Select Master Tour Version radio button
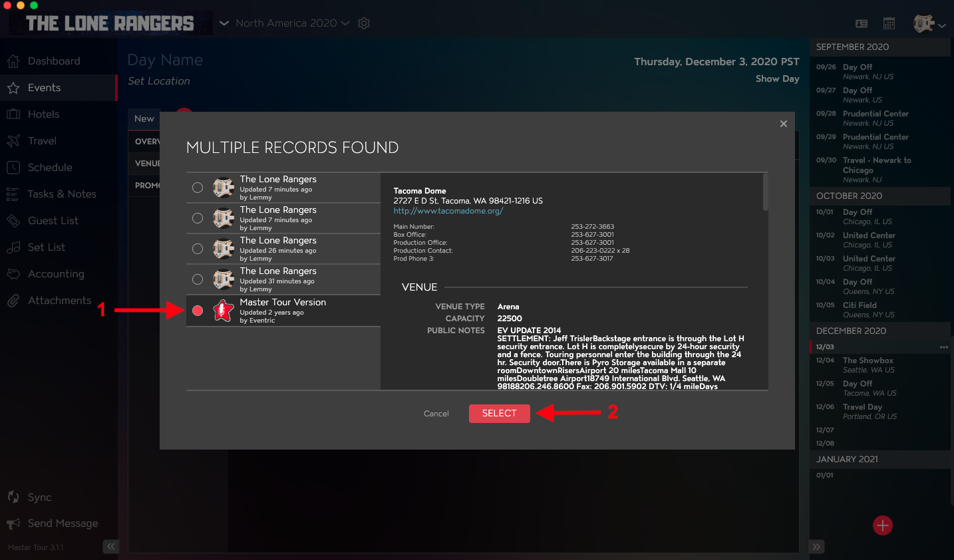The image size is (954, 560). point(198,311)
